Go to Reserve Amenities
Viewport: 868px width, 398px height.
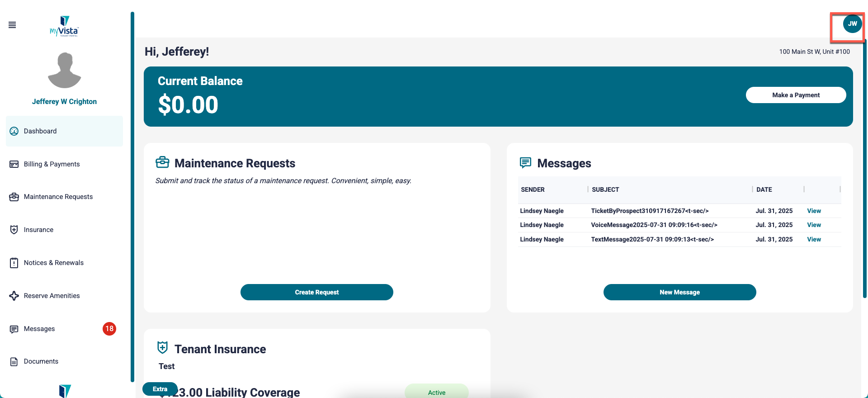pos(64,296)
